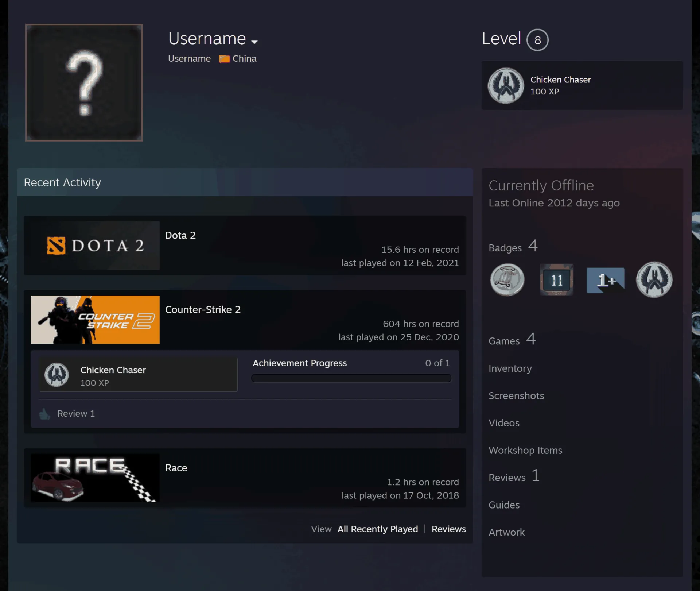
Task: Click the 604 hrs on record text
Action: point(421,324)
